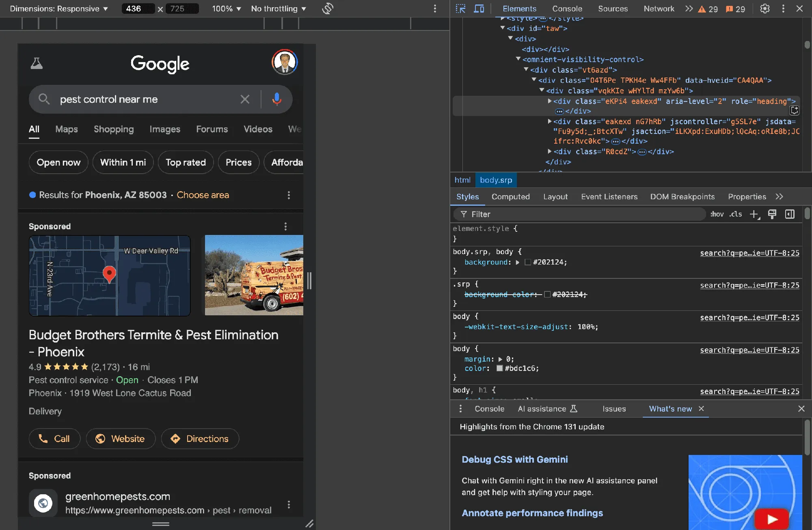
Task: Open the Computed styles tab
Action: [510, 196]
